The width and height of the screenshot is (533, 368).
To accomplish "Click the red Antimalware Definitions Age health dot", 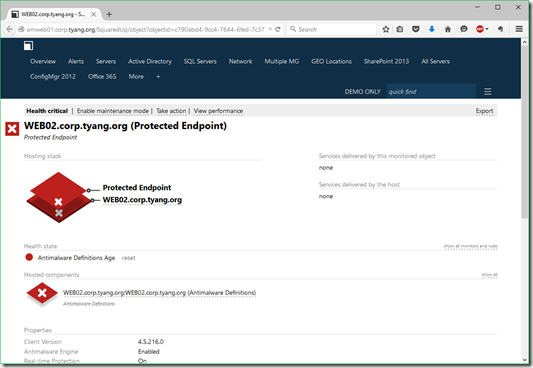I will click(x=29, y=257).
